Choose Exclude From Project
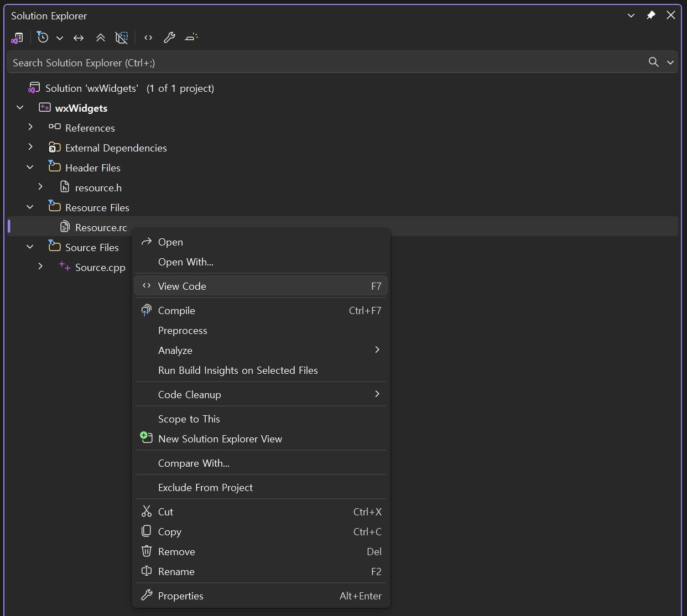687x616 pixels. point(261,488)
